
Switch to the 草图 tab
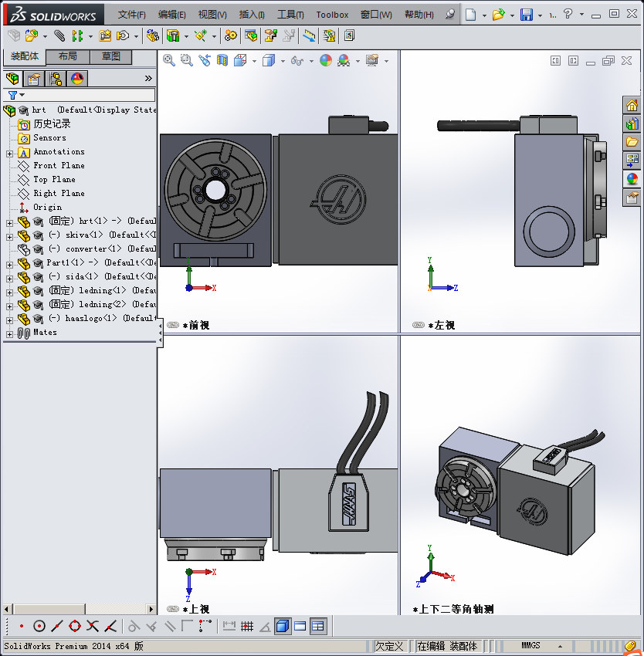[110, 56]
